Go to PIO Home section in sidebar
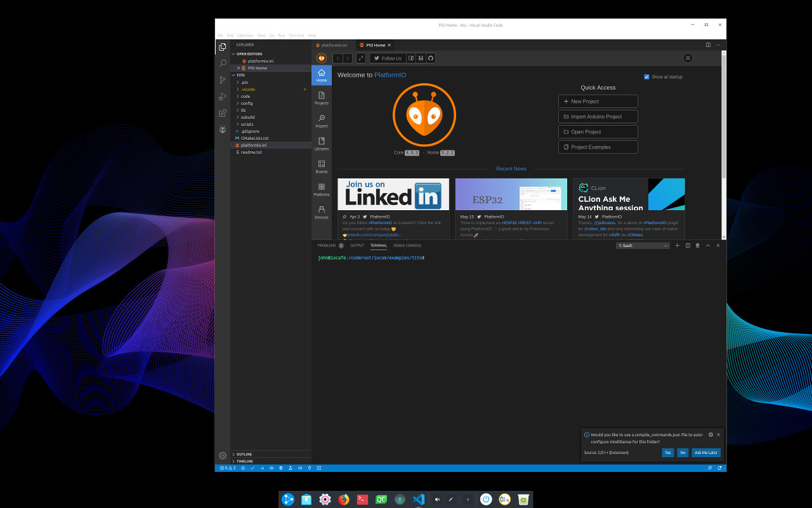The image size is (812, 508). click(x=322, y=75)
